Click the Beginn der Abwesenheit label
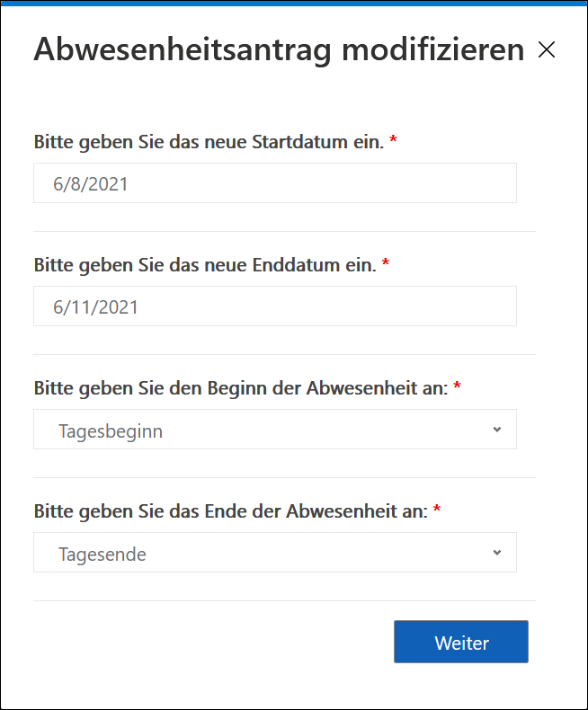Screen dimensions: 588x710 click(x=241, y=388)
